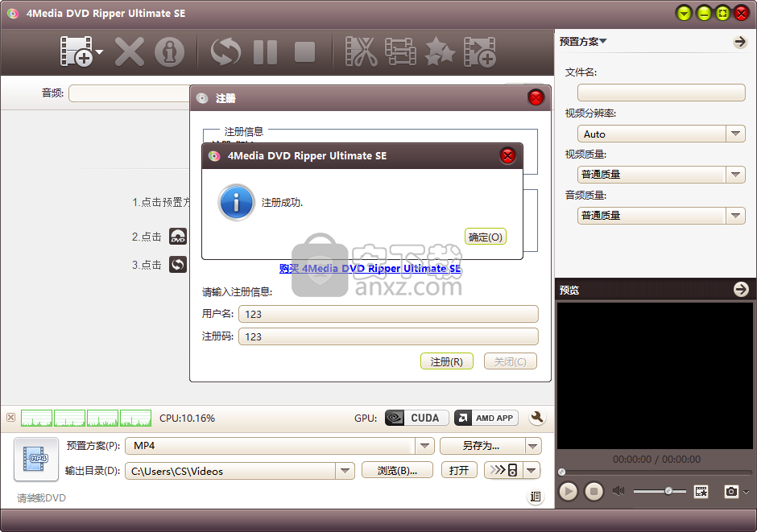Image resolution: width=757 pixels, height=532 pixels.
Task: Close the registration success message dialog
Action: tap(507, 156)
